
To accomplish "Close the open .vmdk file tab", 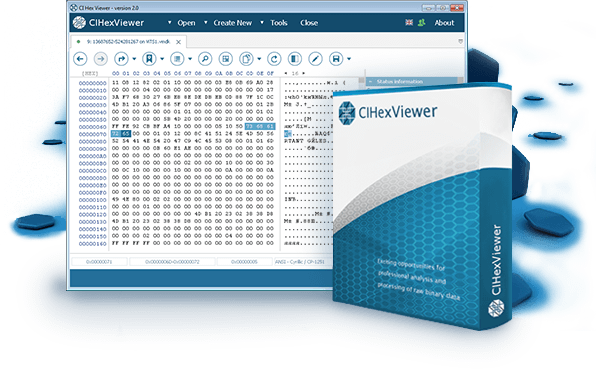I will [178, 42].
